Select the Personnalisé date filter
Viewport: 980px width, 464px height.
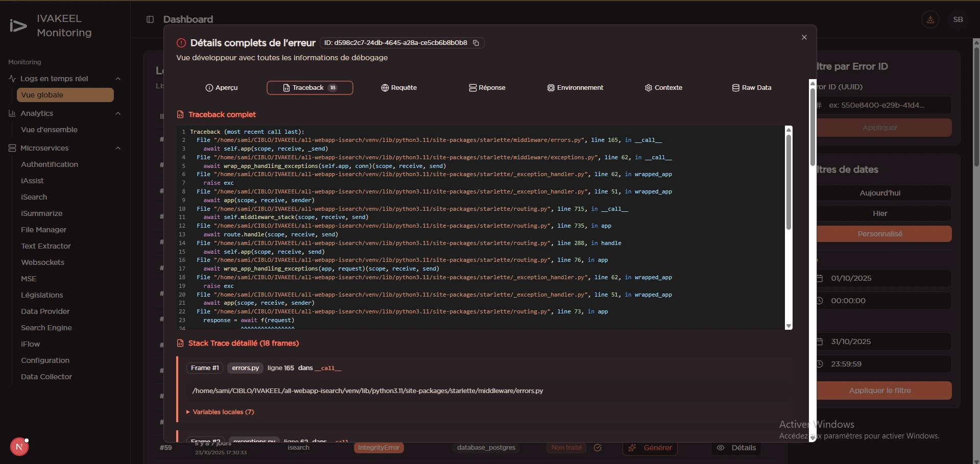pos(884,234)
